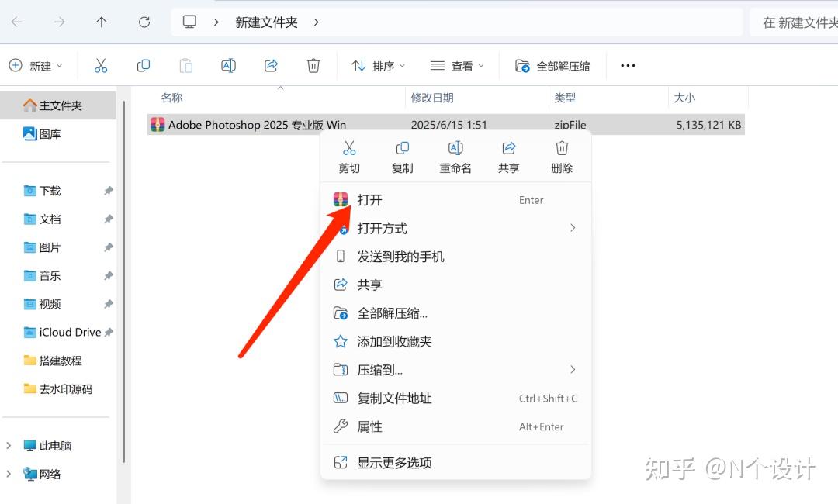Go back using the back arrow
This screenshot has height=504, width=838.
point(17,22)
